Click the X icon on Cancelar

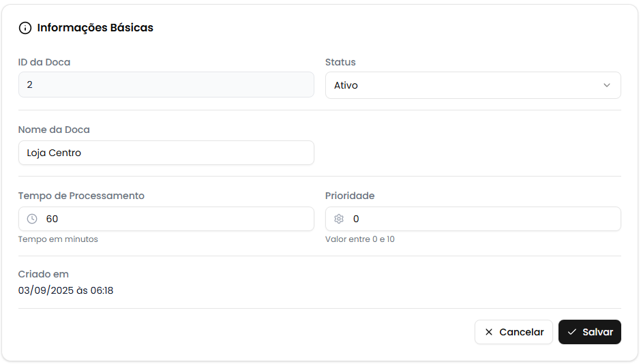[x=489, y=332]
